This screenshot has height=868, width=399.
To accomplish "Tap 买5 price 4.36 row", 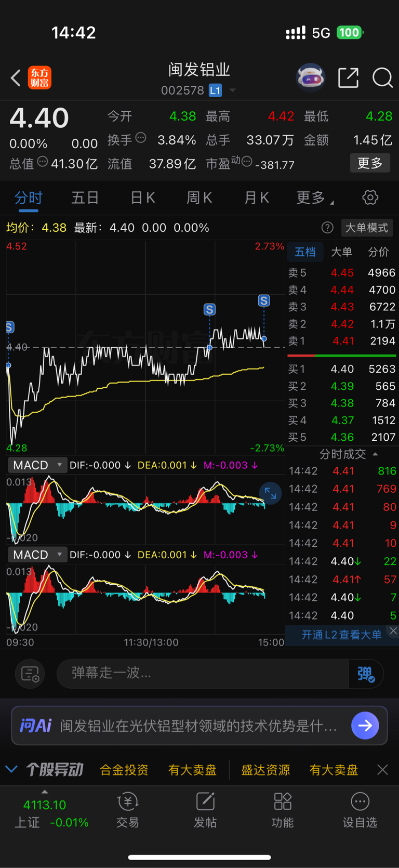I will click(x=342, y=437).
